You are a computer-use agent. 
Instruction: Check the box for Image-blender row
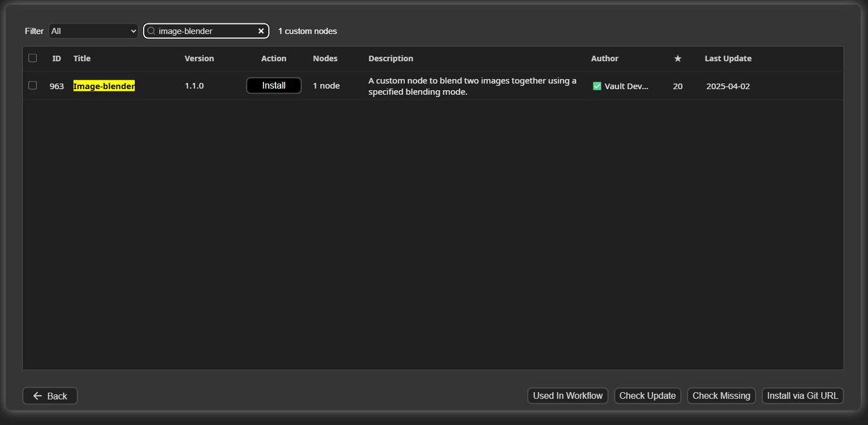pos(33,85)
